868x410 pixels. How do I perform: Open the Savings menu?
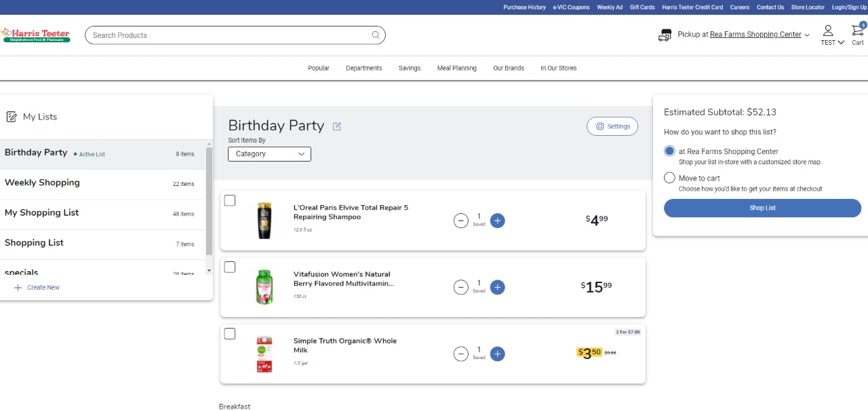coord(410,68)
